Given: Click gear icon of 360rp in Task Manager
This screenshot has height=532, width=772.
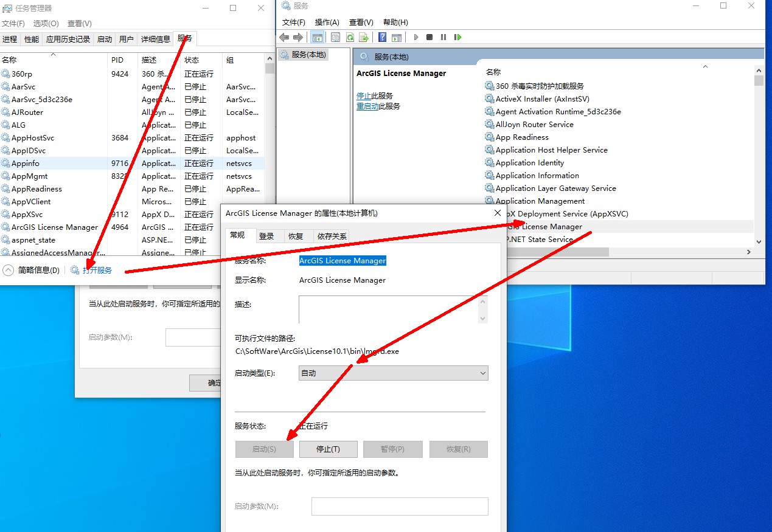Looking at the screenshot, I should 5,74.
